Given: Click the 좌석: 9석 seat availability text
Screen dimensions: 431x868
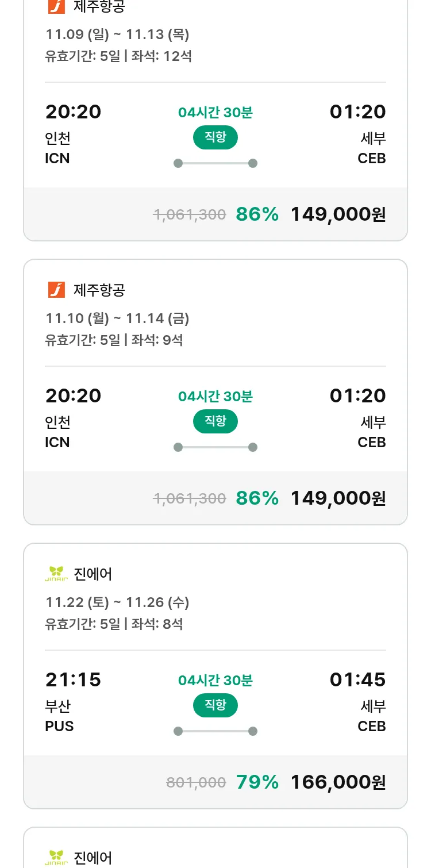Looking at the screenshot, I should click(x=157, y=340).
